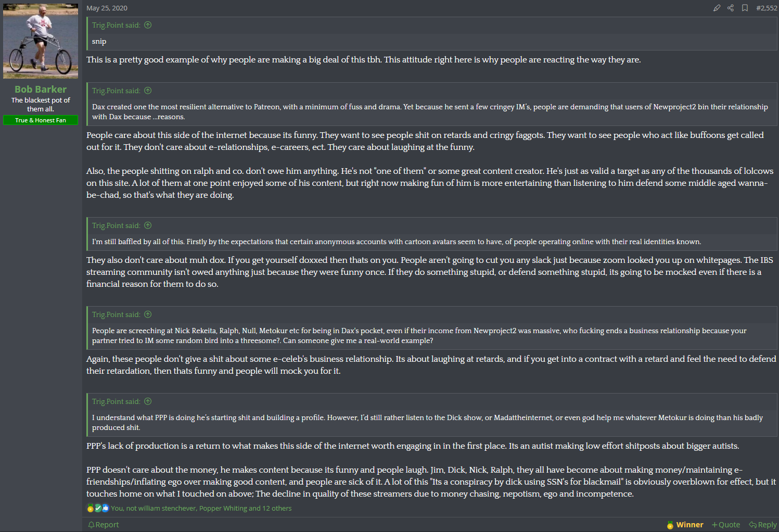Expand the first quote labeled Trig.Point said

(116, 25)
